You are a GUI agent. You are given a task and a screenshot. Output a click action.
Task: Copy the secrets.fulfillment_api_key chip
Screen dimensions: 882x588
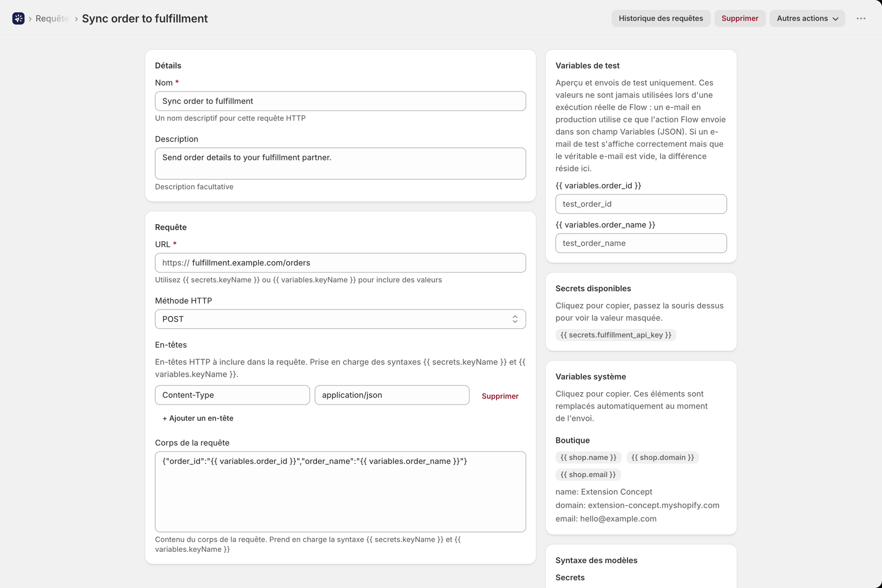coord(616,335)
